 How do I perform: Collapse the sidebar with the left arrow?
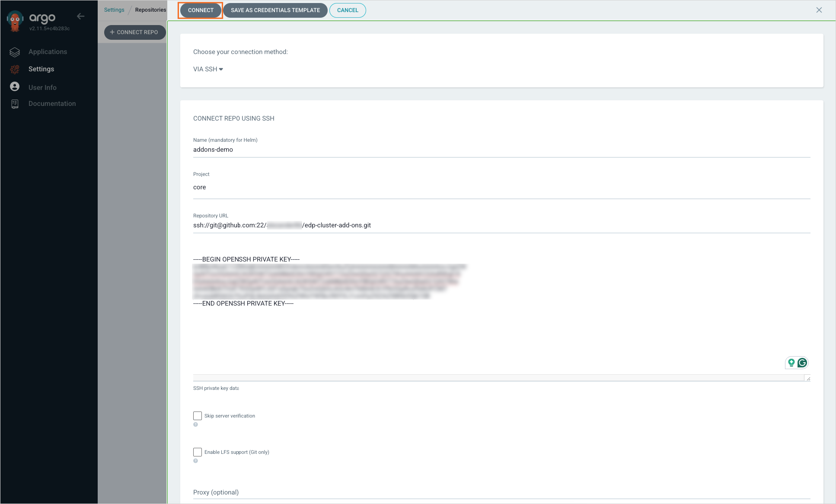[81, 16]
